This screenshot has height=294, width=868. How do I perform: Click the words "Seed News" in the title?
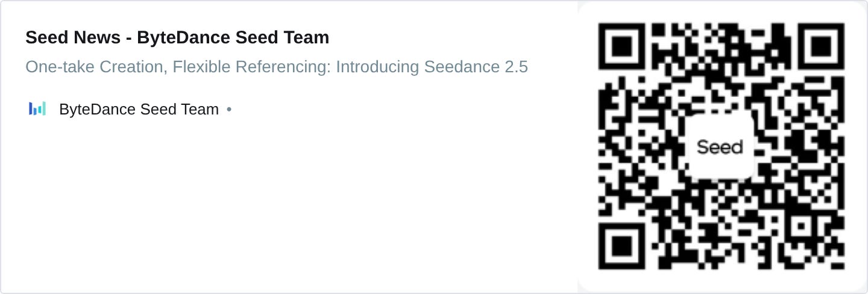coord(73,37)
